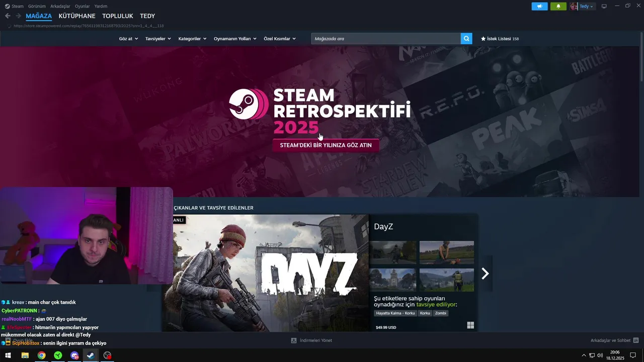
Task: Click the green taskbar app icon
Action: click(x=58, y=355)
